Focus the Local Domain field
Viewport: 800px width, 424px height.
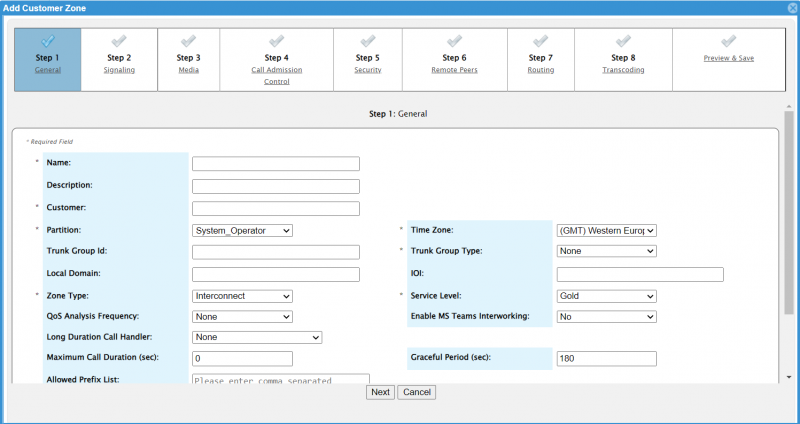[276, 275]
